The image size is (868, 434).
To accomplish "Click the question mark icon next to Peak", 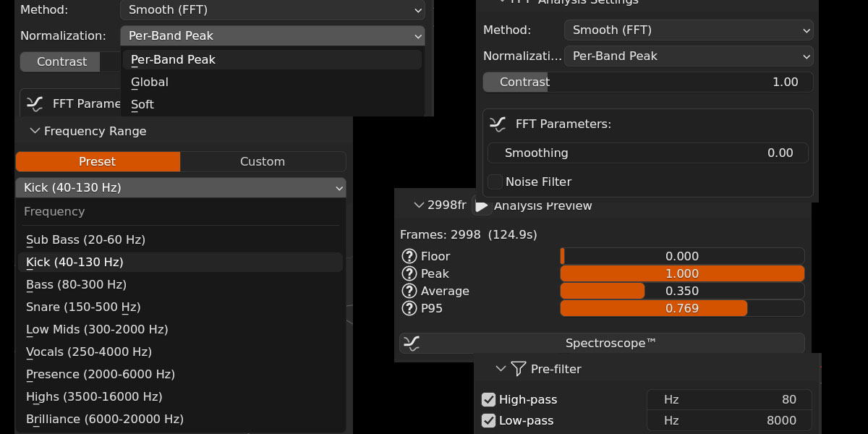I will 409,273.
